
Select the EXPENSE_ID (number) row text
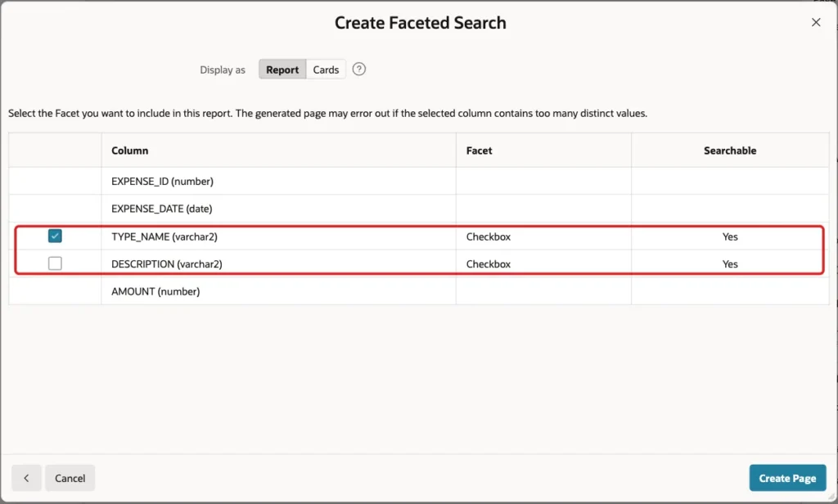point(162,181)
